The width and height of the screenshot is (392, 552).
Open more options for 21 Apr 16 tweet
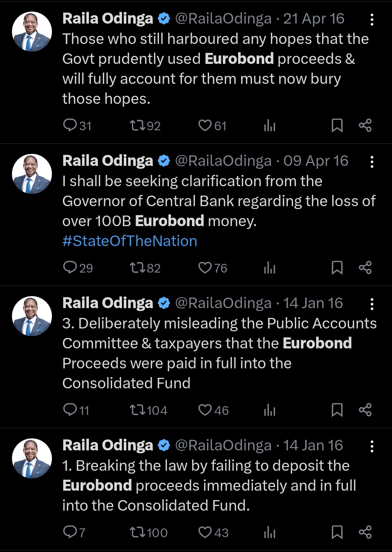pyautogui.click(x=372, y=20)
